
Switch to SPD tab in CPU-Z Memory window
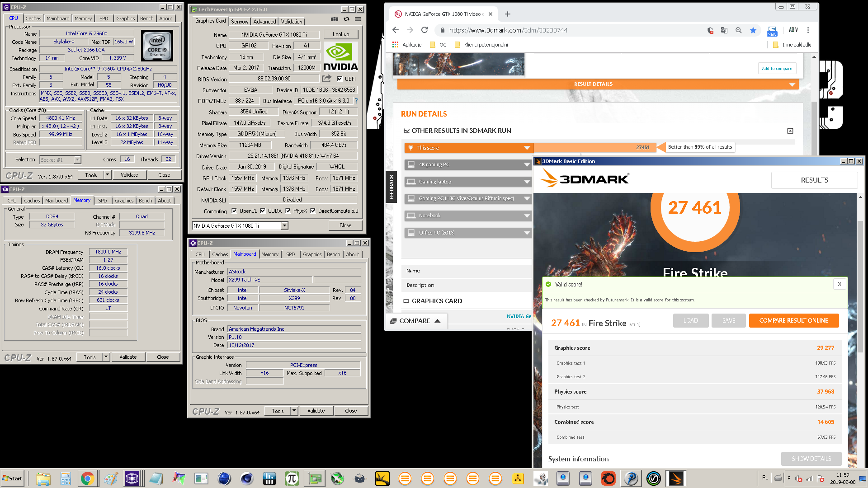[103, 201]
